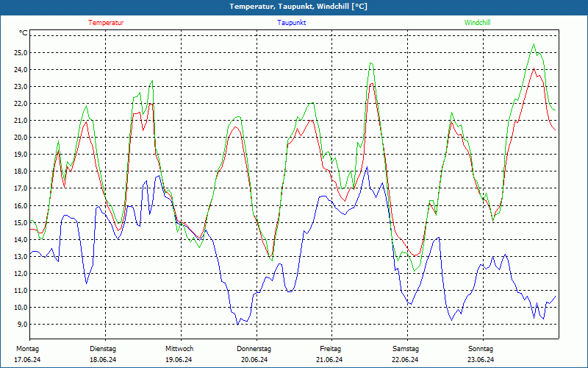Click the °C unit label on the axis
This screenshot has width=588, height=368.
click(24, 33)
